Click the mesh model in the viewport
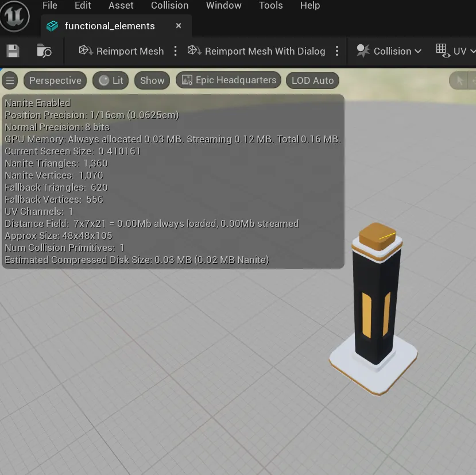Image resolution: width=476 pixels, height=475 pixels. click(374, 308)
